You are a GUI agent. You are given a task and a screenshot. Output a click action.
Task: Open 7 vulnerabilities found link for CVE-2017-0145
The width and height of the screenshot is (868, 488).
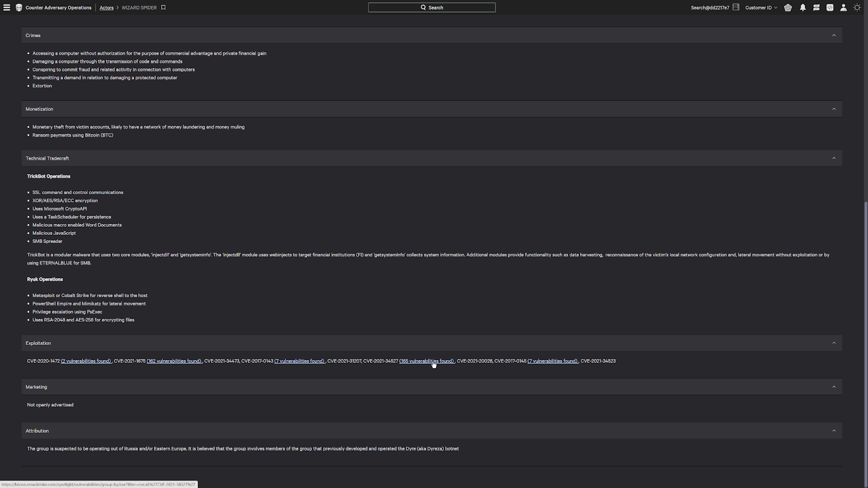pyautogui.click(x=553, y=361)
